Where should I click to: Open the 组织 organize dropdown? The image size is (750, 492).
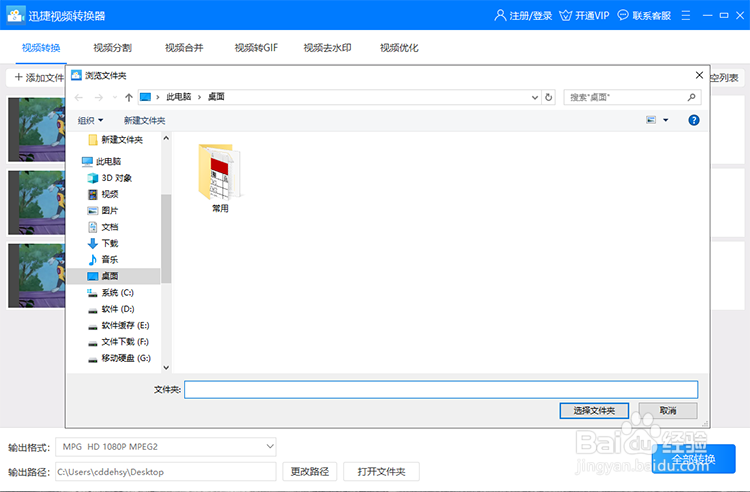click(x=90, y=120)
